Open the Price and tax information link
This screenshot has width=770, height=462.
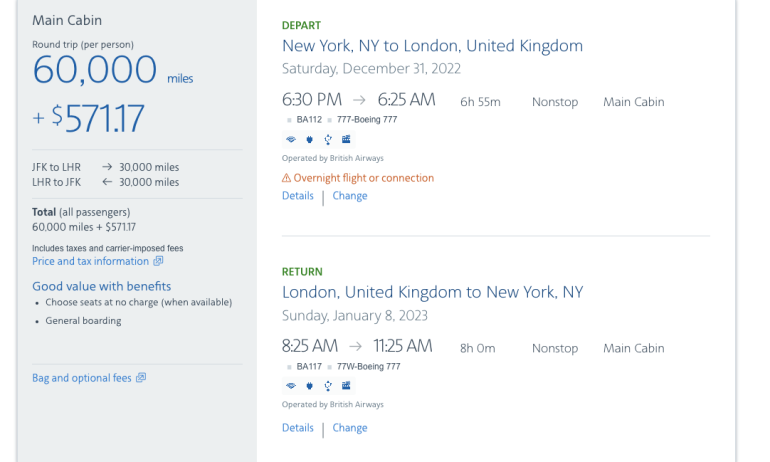point(90,262)
